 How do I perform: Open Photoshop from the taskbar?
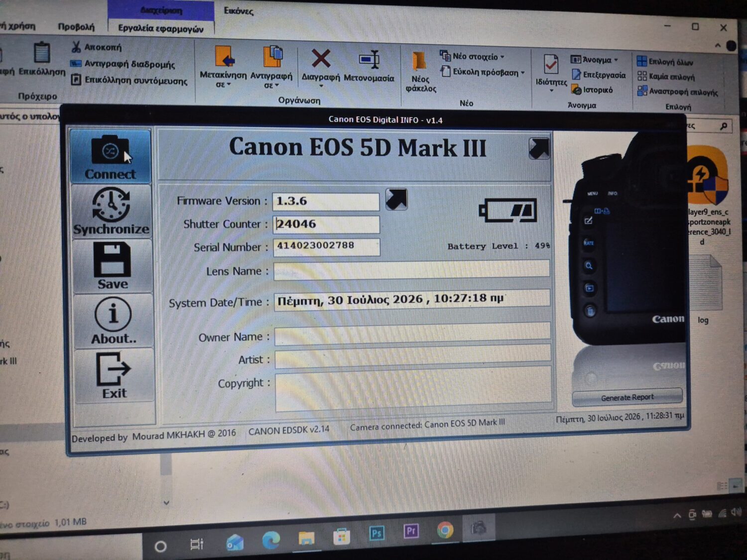coord(376,534)
